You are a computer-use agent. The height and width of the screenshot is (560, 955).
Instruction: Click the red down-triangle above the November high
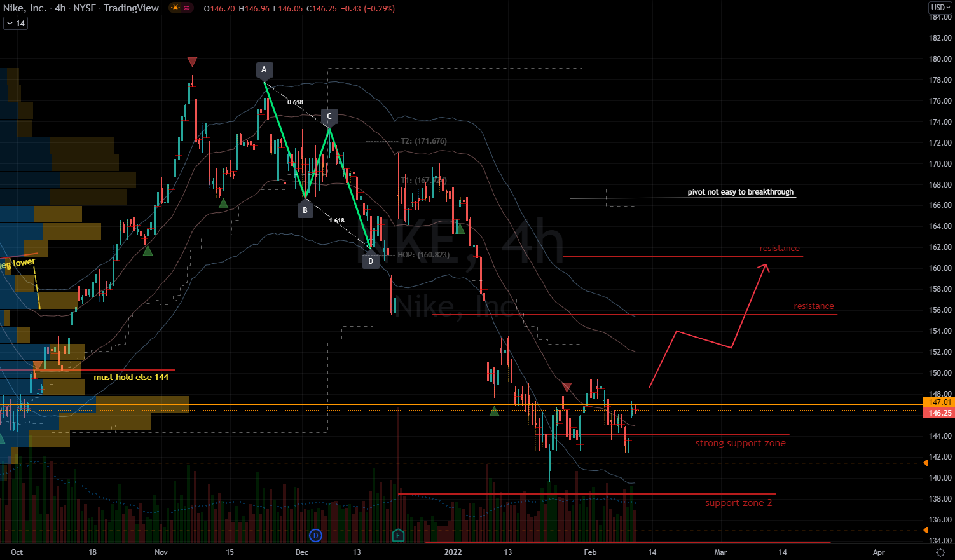pos(192,62)
